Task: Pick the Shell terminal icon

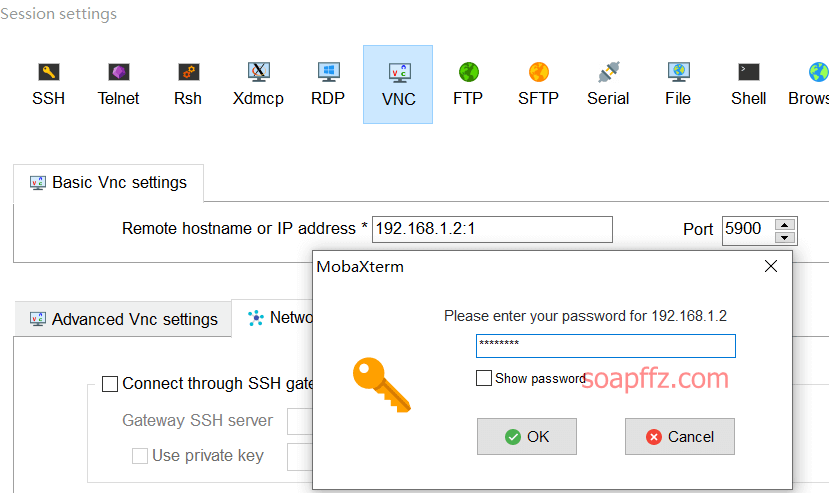Action: pos(749,72)
